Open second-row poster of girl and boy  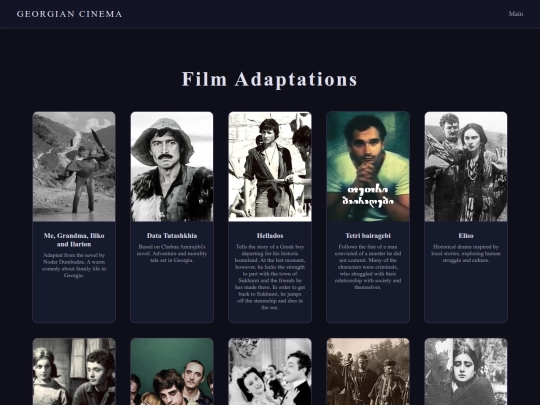[x=74, y=372]
